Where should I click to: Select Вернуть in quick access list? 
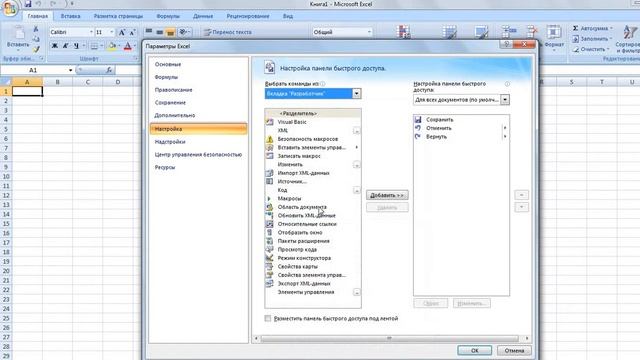(x=461, y=137)
